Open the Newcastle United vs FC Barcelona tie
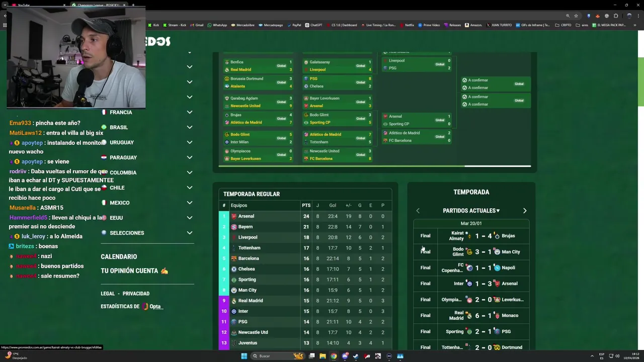The image size is (644, 362). point(338,155)
